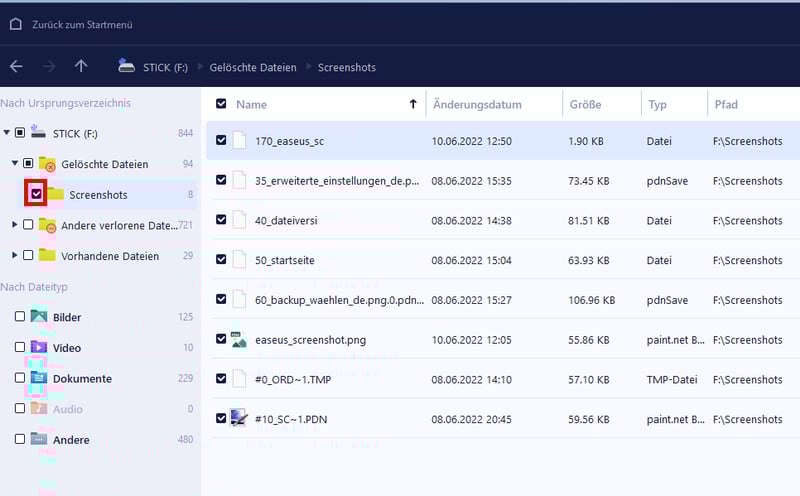Click the #10_SC~1.PDN file icon
Viewport: 800px width, 496px height.
(x=239, y=418)
